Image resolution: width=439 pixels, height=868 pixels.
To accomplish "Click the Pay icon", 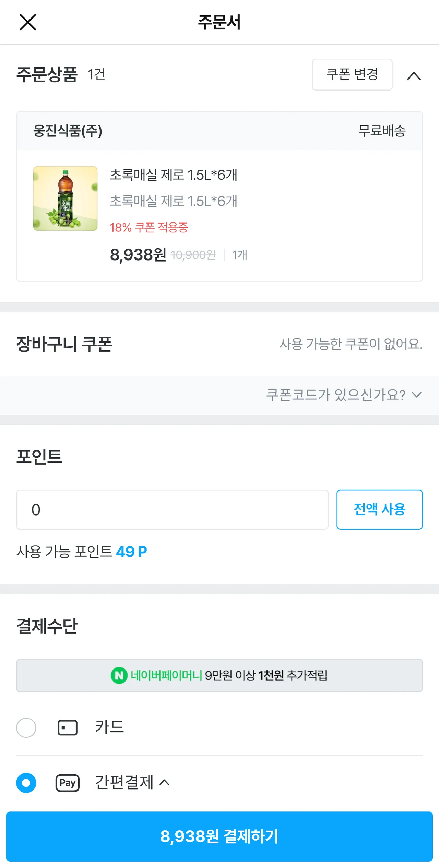I will pyautogui.click(x=68, y=783).
